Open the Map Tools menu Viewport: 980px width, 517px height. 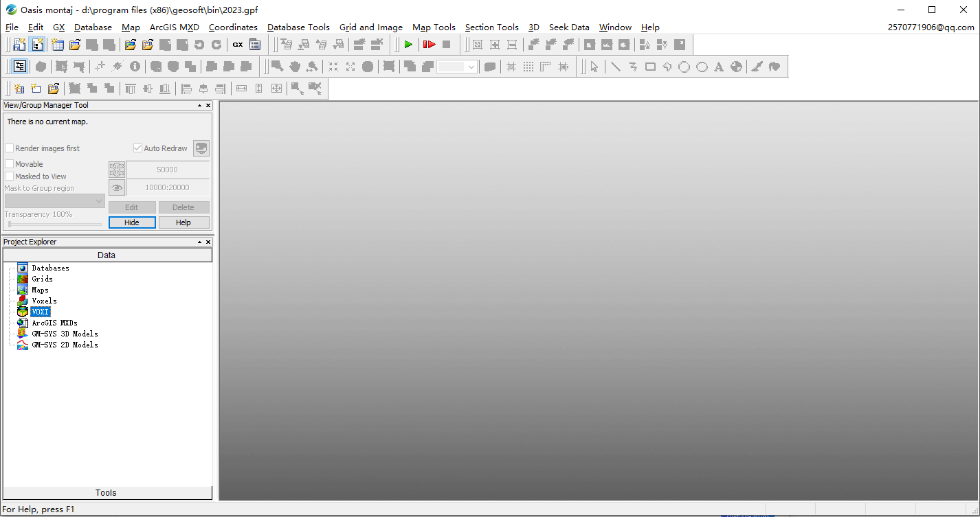click(434, 27)
